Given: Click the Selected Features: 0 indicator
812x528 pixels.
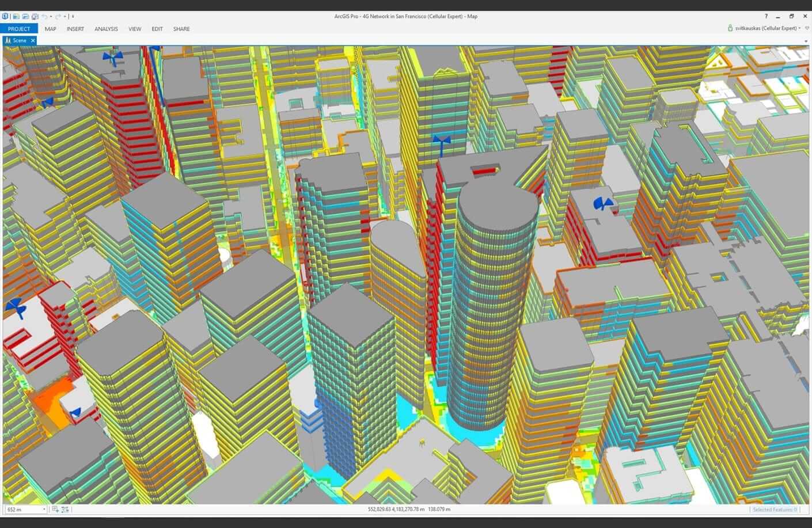Looking at the screenshot, I should point(775,510).
